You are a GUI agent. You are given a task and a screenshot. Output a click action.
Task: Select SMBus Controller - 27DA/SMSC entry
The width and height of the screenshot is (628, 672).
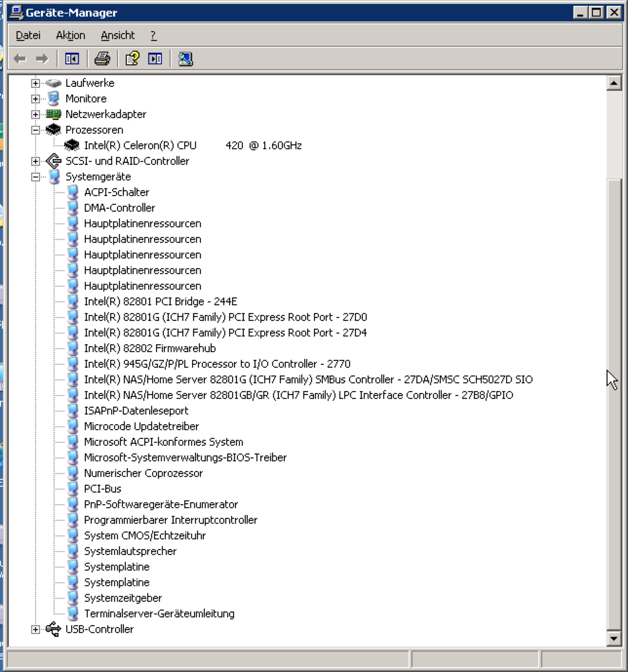308,379
